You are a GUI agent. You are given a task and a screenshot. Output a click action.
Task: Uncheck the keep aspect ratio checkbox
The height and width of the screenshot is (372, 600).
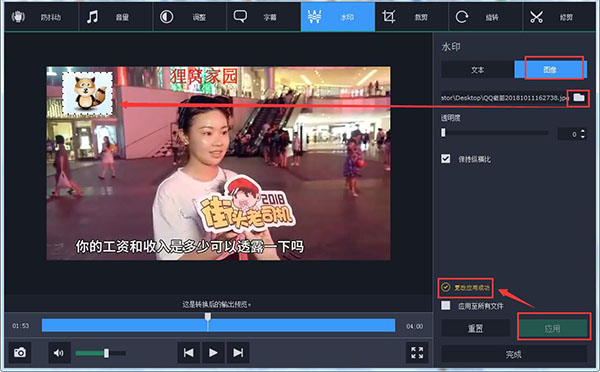point(445,158)
